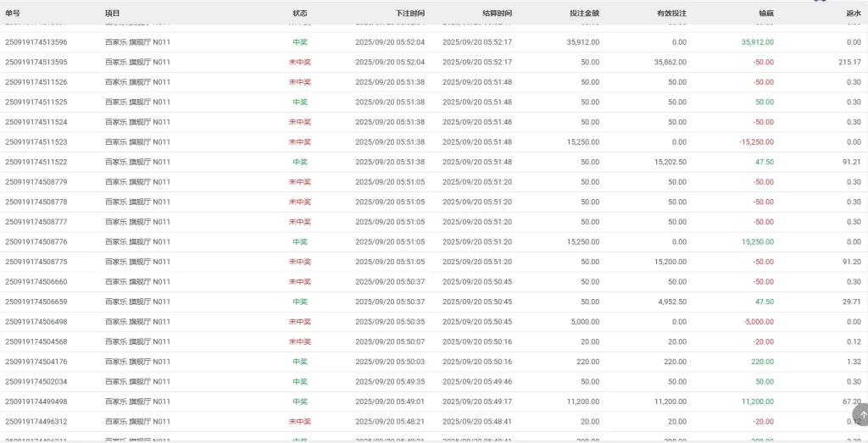Image resolution: width=868 pixels, height=443 pixels.
Task: Select order number 250919174513596
Action: coord(36,42)
